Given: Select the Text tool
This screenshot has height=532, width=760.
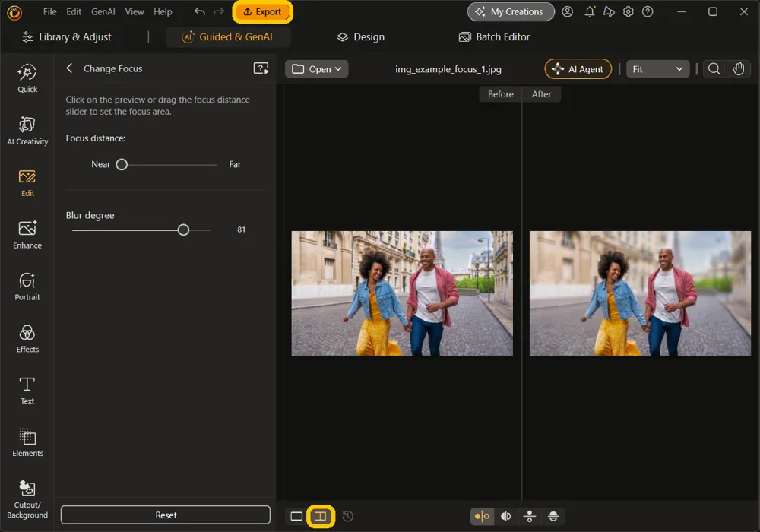Looking at the screenshot, I should 27,391.
